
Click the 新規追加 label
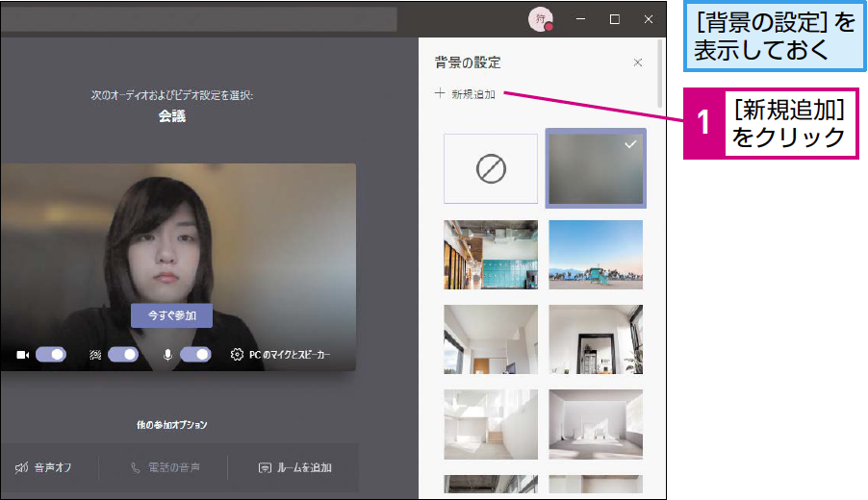coord(473,94)
